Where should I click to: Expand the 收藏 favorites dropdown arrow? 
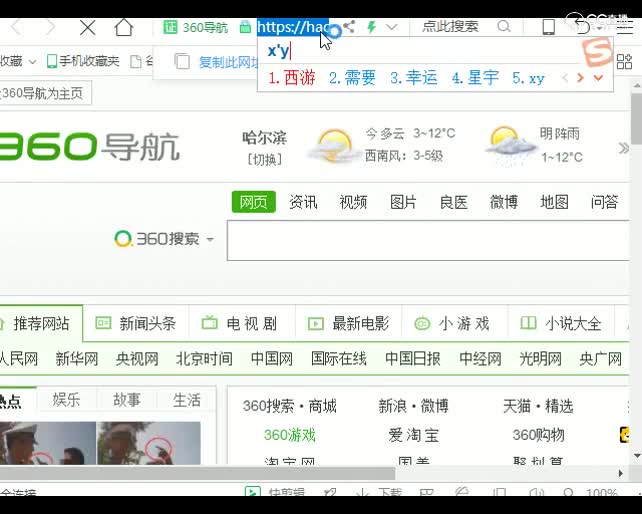click(x=32, y=62)
